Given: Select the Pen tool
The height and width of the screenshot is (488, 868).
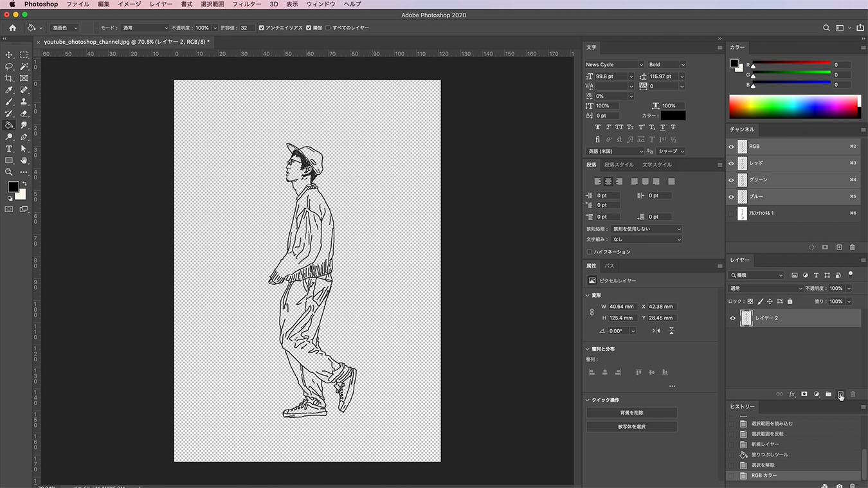Looking at the screenshot, I should click(24, 137).
